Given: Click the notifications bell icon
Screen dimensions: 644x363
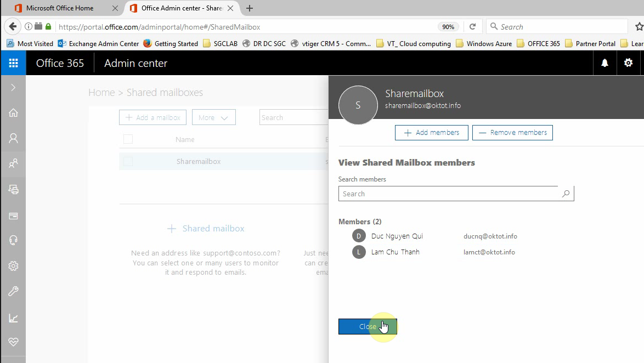Looking at the screenshot, I should (x=605, y=63).
